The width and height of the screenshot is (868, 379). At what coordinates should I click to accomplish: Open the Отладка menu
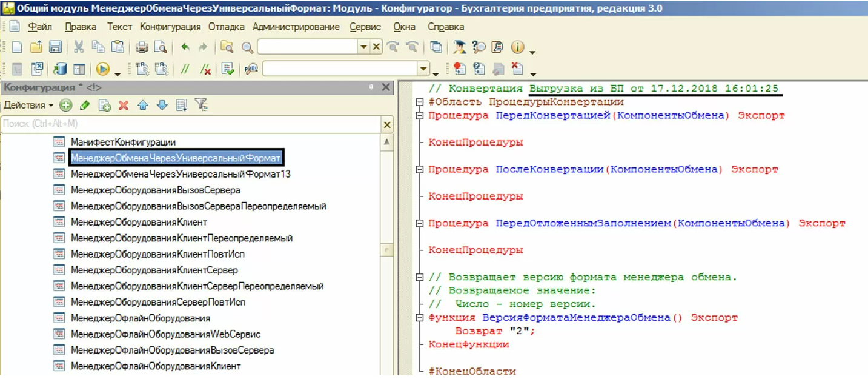227,27
